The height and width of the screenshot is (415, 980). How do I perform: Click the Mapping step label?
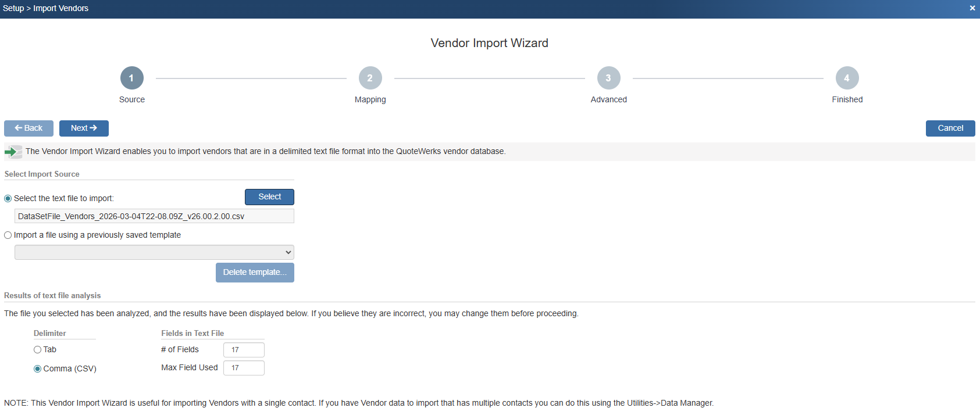click(x=370, y=100)
